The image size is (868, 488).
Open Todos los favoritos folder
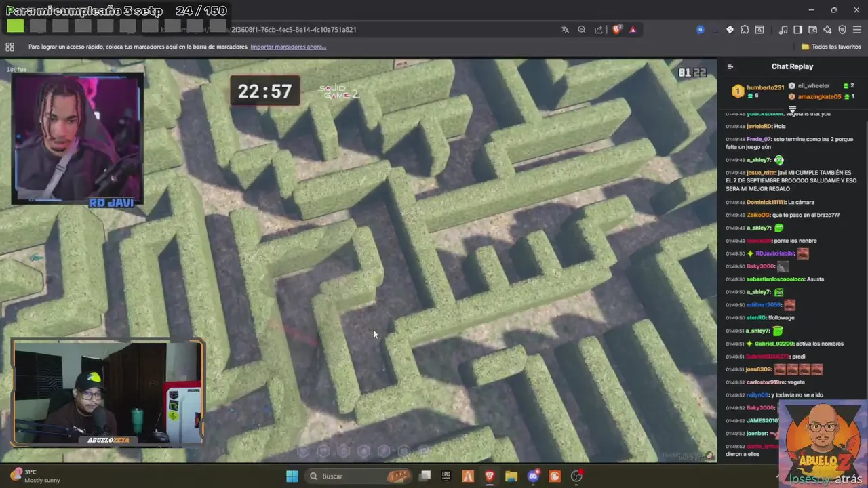click(x=831, y=47)
